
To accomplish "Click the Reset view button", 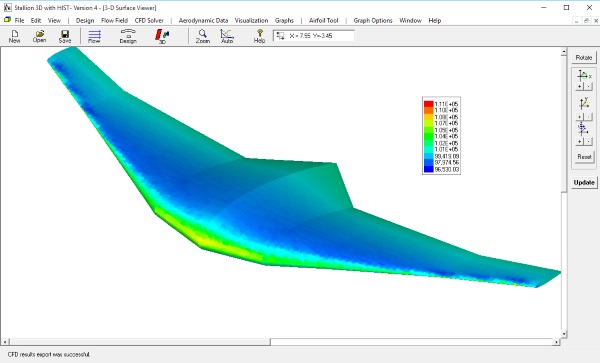I will pyautogui.click(x=584, y=156).
